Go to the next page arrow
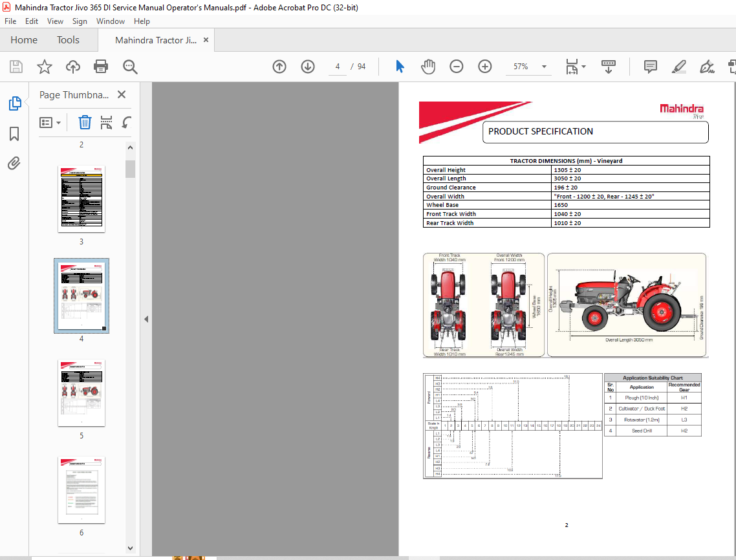Image resolution: width=736 pixels, height=560 pixels. [x=308, y=67]
